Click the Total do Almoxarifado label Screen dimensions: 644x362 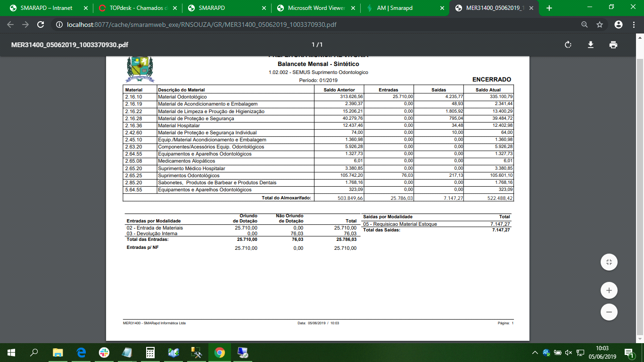286,198
